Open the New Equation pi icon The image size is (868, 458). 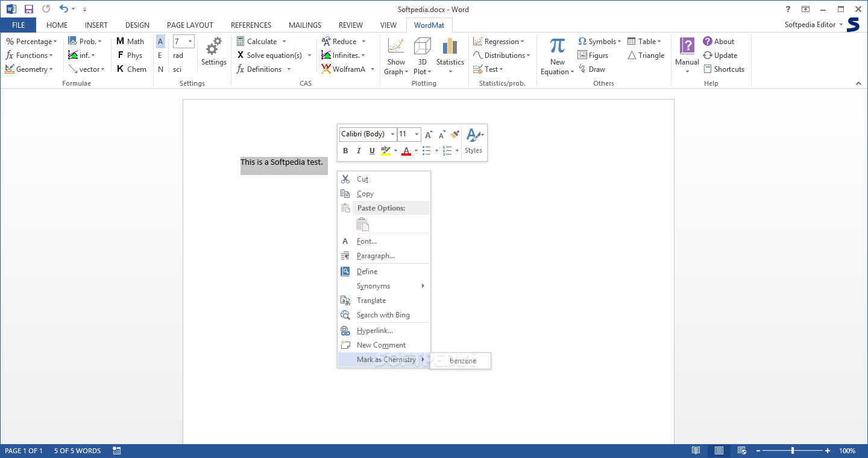click(557, 47)
